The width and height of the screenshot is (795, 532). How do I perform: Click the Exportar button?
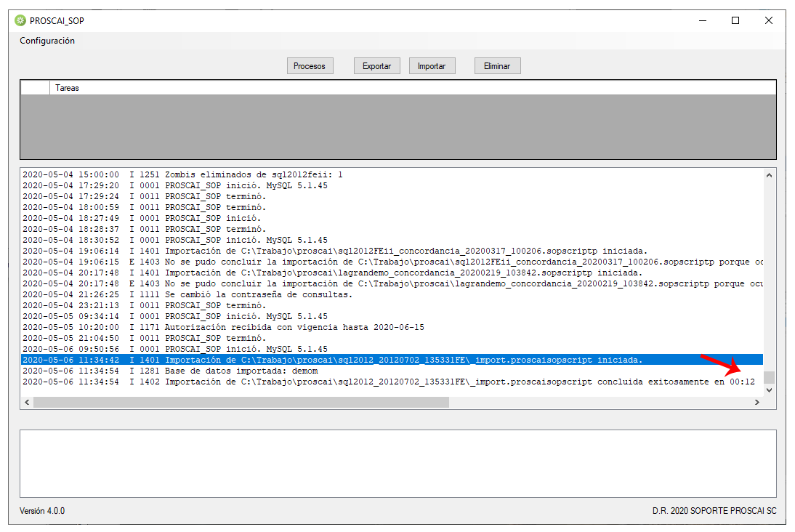[376, 66]
